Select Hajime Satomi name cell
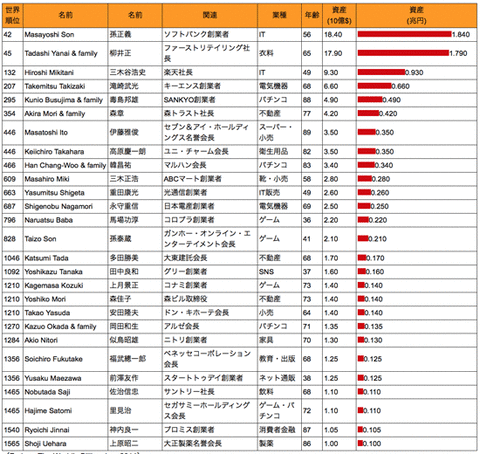The image size is (480, 454). pyautogui.click(x=65, y=411)
